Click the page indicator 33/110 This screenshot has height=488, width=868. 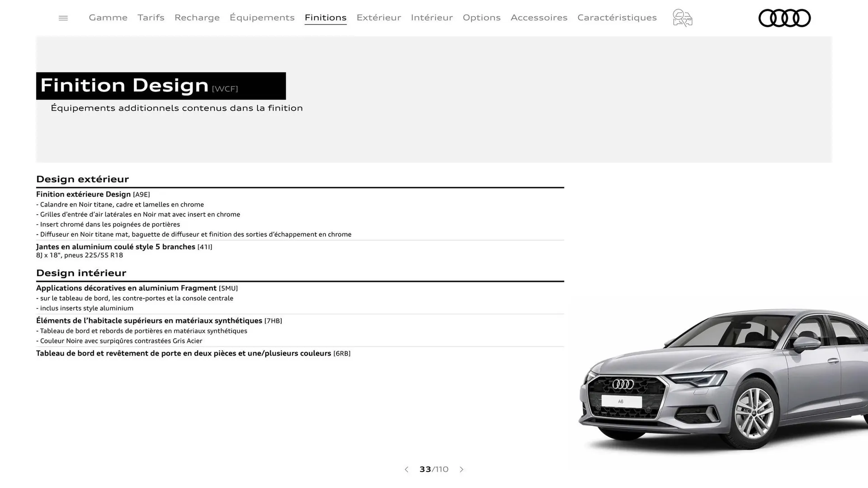click(x=434, y=469)
